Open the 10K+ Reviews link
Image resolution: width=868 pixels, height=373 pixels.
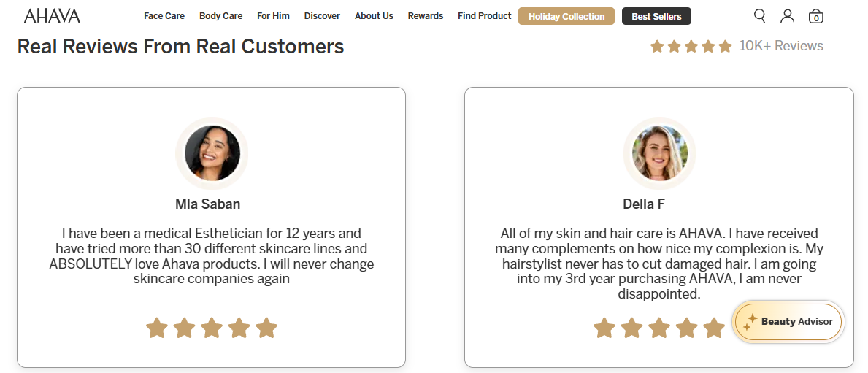[781, 46]
